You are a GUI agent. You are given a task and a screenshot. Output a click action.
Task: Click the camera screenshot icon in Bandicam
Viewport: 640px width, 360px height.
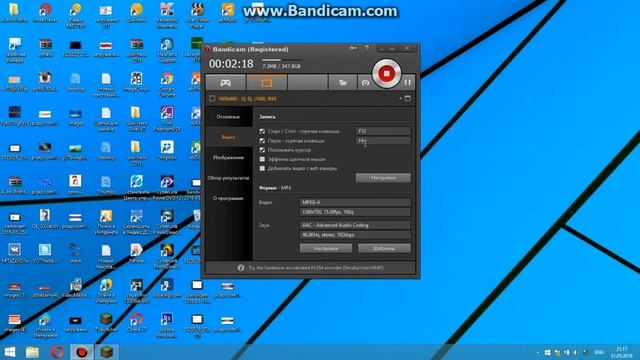click(365, 82)
